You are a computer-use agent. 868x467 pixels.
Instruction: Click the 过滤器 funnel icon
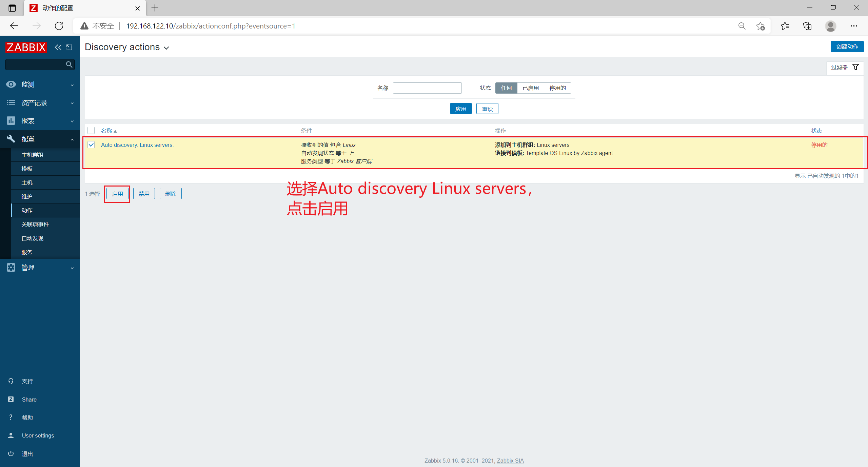coord(855,67)
